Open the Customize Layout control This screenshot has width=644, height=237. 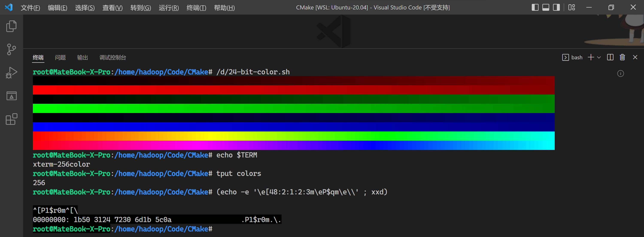tap(571, 8)
